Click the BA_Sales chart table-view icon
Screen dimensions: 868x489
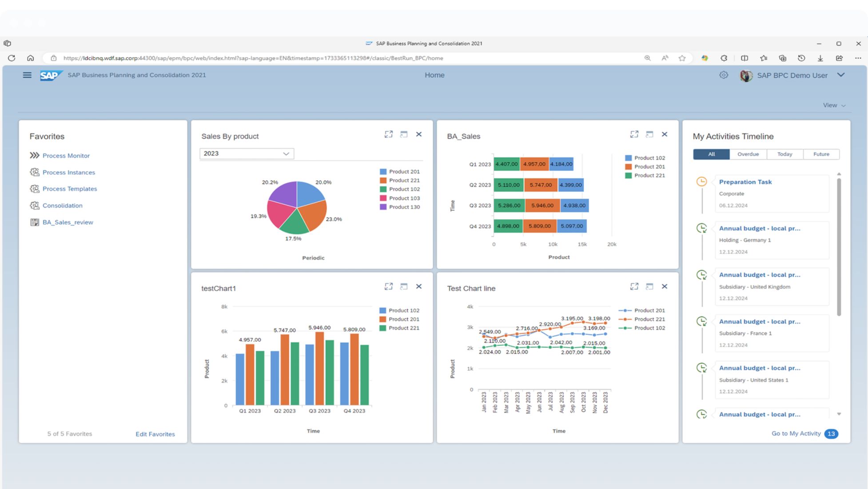coord(649,134)
